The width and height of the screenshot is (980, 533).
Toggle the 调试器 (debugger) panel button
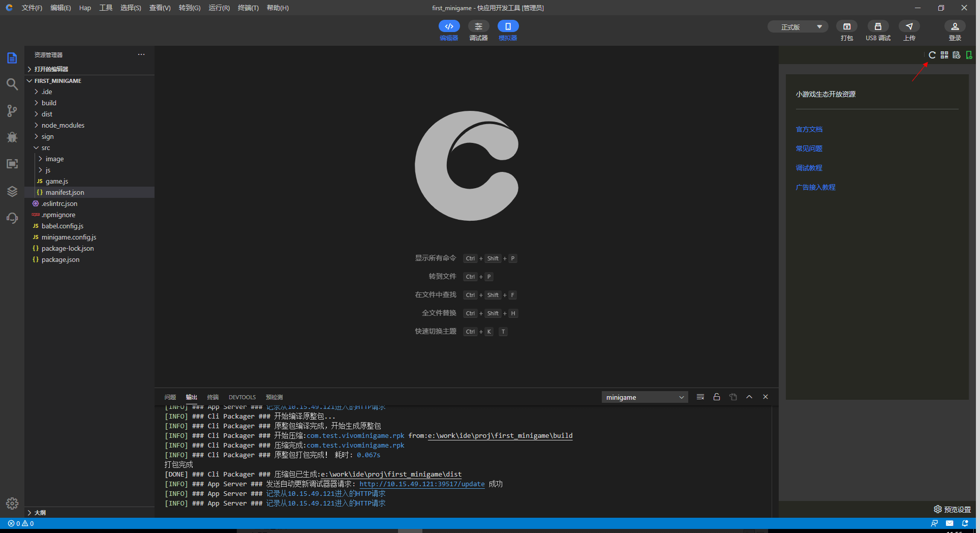coord(478,31)
